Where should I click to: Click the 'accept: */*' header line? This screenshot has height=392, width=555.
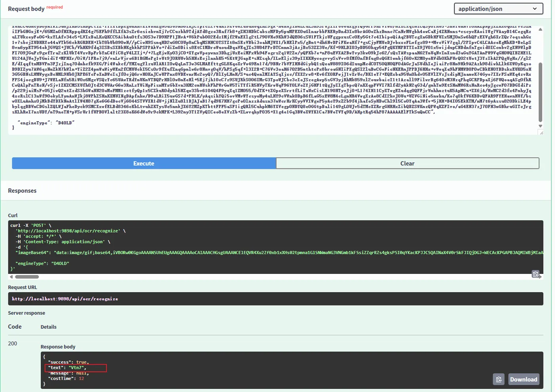click(38, 236)
